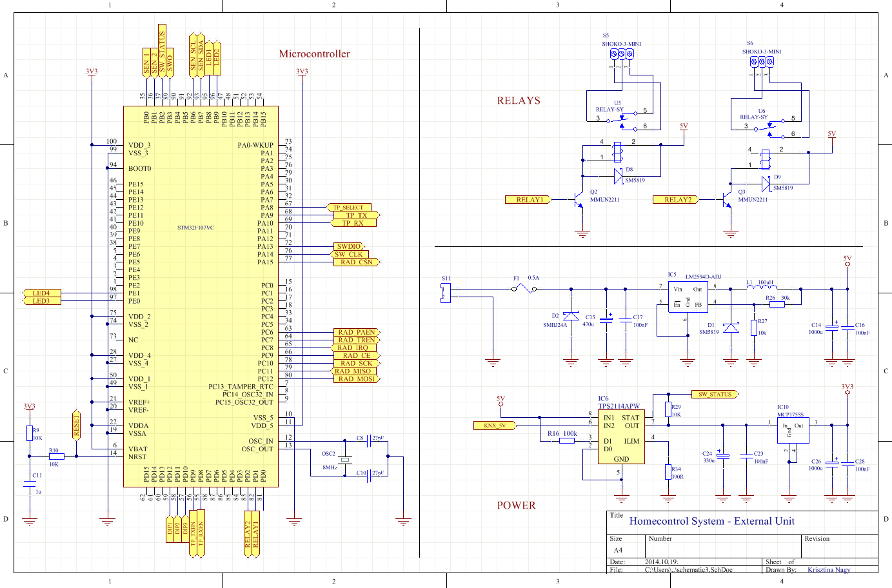The image size is (892, 588).
Task: Select the IC6 TPS2114APW block
Action: click(621, 436)
